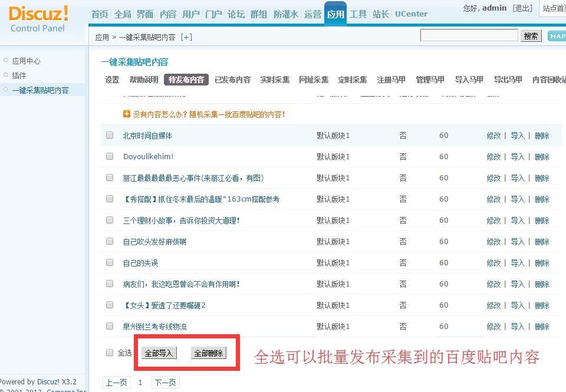Viewport: 566px width, 392px height.
Task: Click the admin username link
Action: (495, 8)
